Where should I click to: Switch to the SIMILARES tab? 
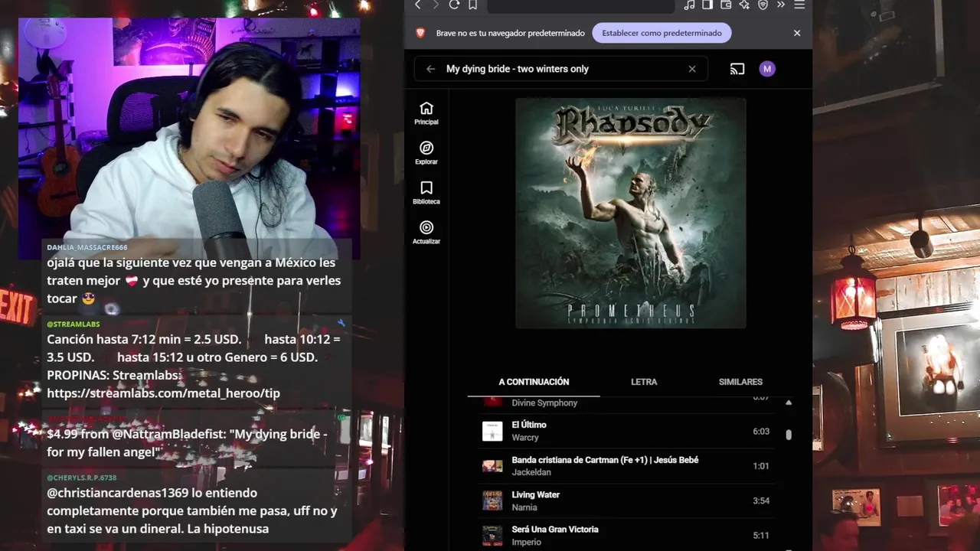tap(740, 382)
